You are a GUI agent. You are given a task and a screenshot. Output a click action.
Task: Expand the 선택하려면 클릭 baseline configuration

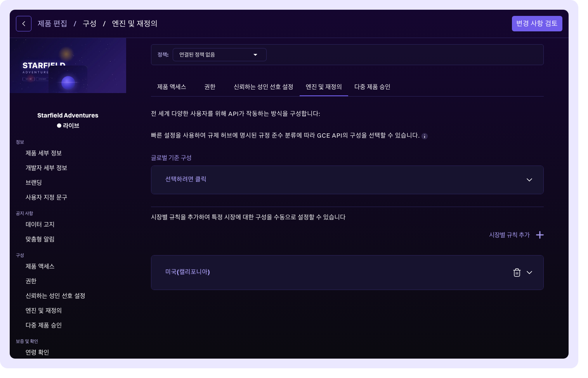(x=347, y=180)
